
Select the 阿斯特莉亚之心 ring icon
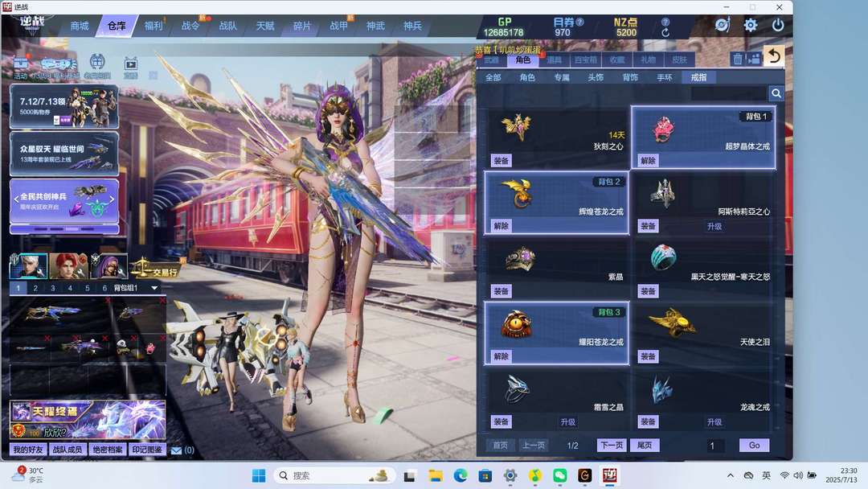(662, 194)
